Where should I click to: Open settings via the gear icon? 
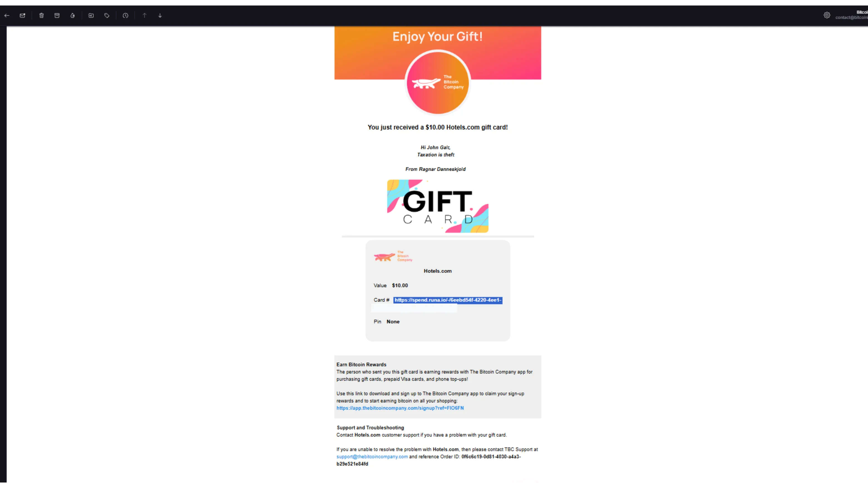(827, 15)
